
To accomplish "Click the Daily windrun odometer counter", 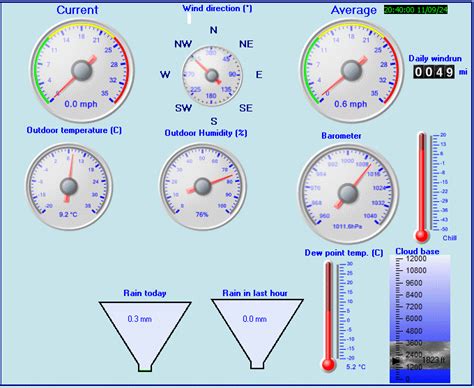I will click(434, 72).
